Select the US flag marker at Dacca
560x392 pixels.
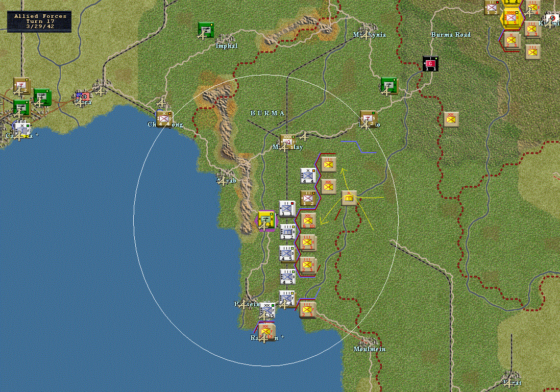click(x=83, y=97)
